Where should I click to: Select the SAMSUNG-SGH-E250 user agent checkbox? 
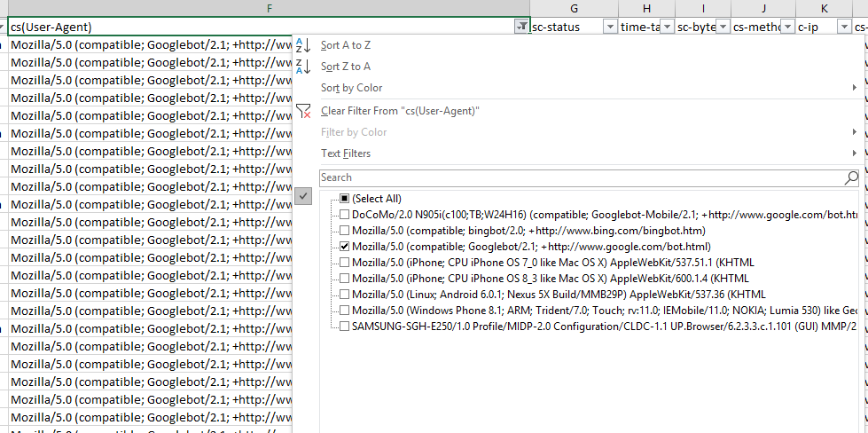pos(345,327)
